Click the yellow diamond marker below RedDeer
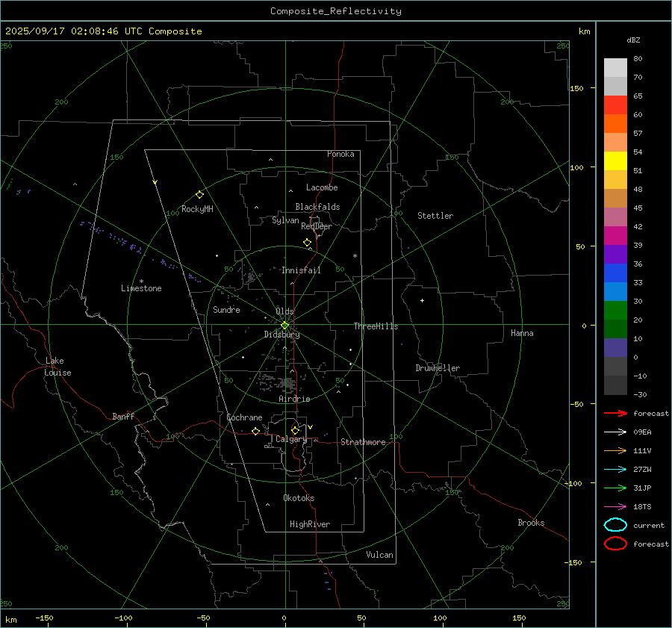The width and height of the screenshot is (672, 628). click(x=307, y=243)
